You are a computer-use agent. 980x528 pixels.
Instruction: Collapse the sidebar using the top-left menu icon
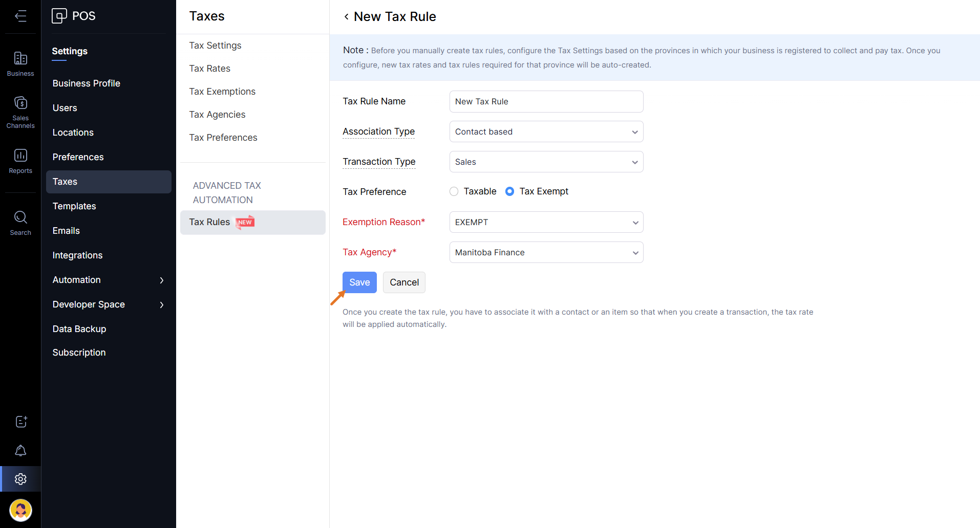coord(20,16)
